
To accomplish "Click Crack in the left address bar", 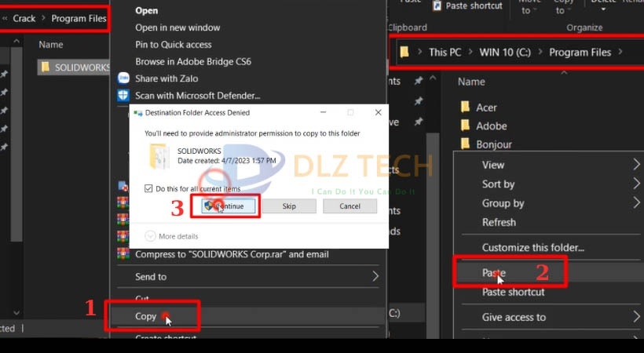I will coord(24,18).
